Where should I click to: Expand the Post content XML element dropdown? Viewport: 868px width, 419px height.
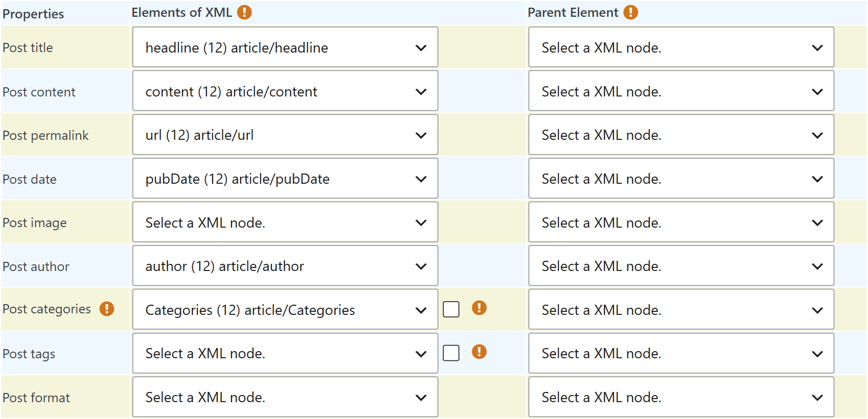[x=285, y=91]
